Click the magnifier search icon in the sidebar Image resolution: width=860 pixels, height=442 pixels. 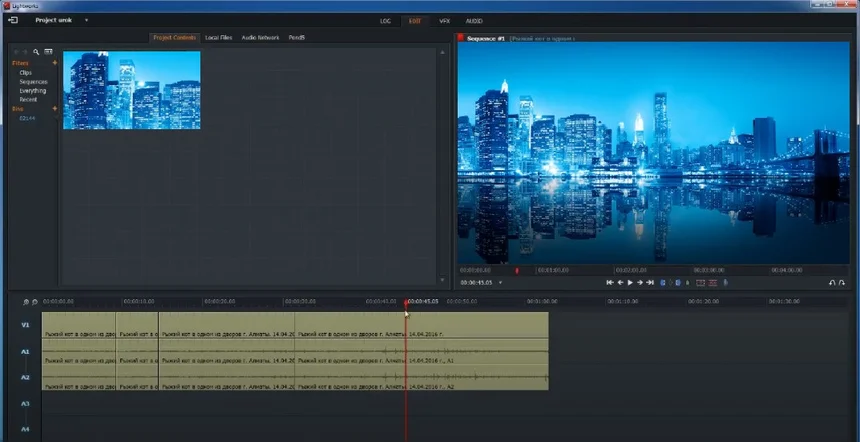tap(36, 52)
